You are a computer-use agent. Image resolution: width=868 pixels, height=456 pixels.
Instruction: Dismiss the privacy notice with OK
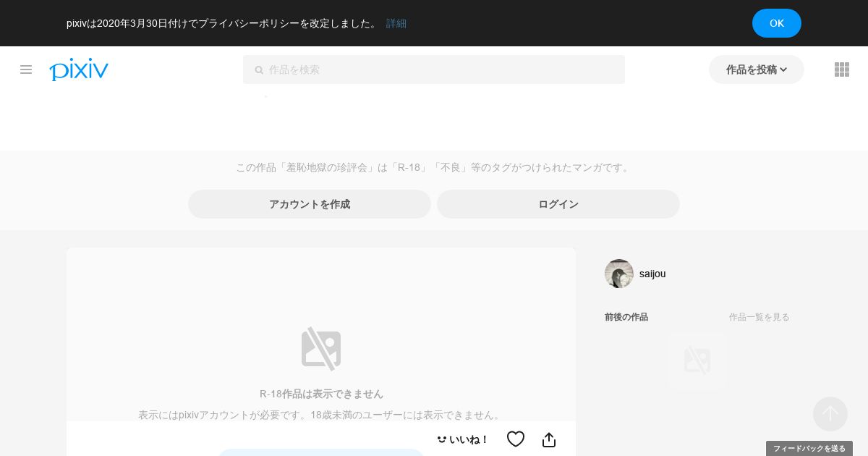(x=777, y=23)
